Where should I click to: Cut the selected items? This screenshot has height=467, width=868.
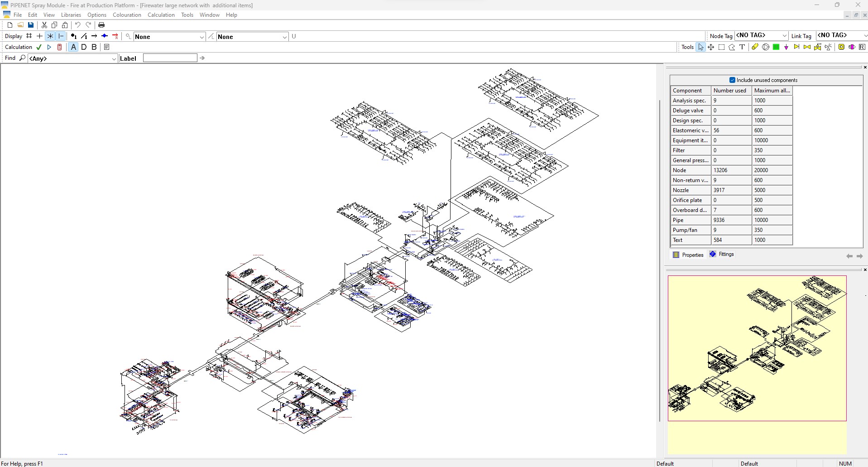click(44, 25)
